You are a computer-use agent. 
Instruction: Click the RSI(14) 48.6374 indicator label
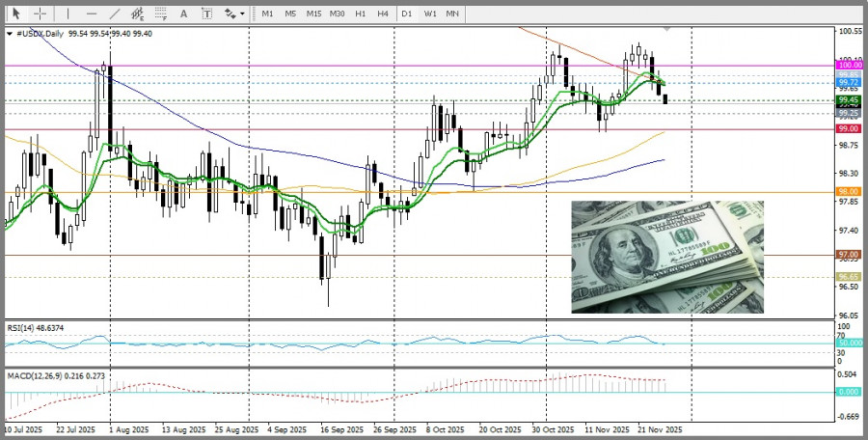point(36,328)
